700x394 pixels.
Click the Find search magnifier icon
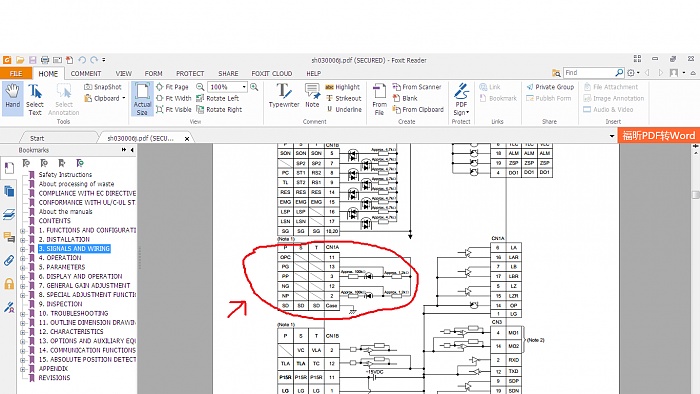(x=619, y=73)
